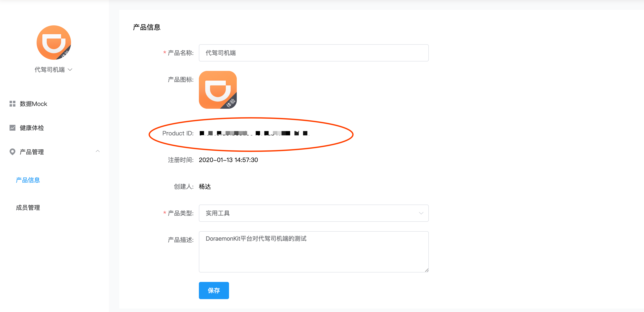The width and height of the screenshot is (644, 312).
Task: Click the resize handle of the description box
Action: click(x=426, y=270)
